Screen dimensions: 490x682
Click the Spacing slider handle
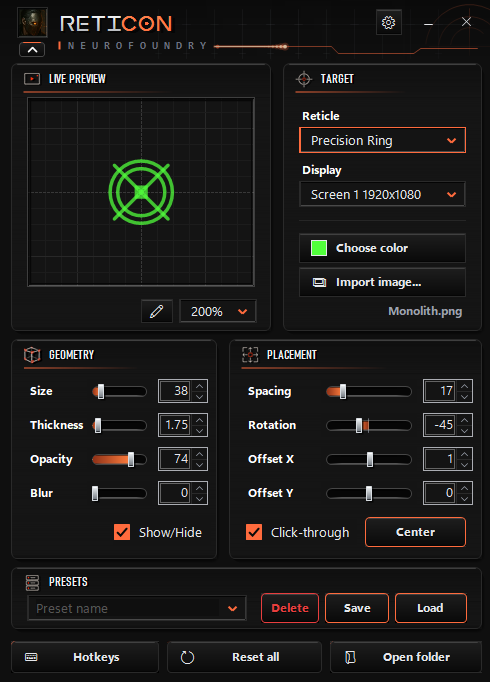[343, 391]
